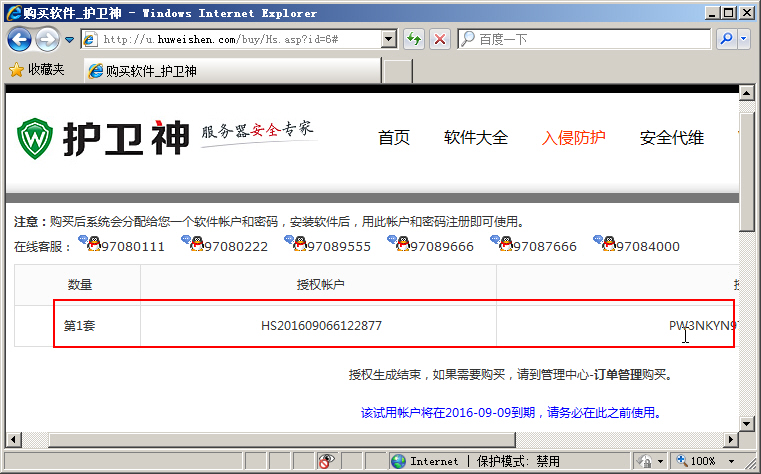Click the Internet zone globe icon
The height and width of the screenshot is (474, 761).
point(398,461)
